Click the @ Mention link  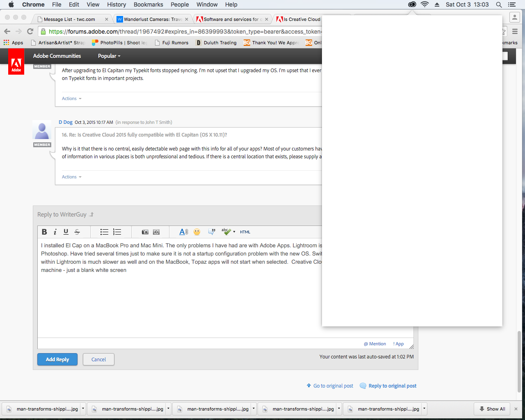375,344
